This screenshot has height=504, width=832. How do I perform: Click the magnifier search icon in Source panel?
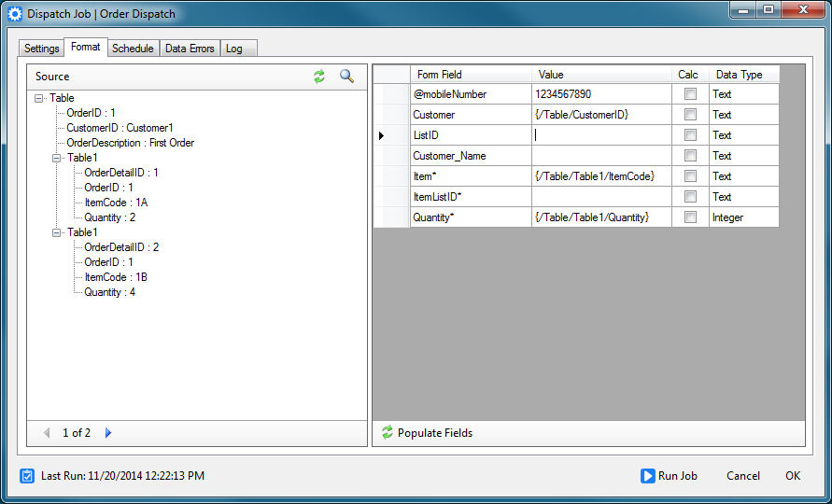pos(347,77)
